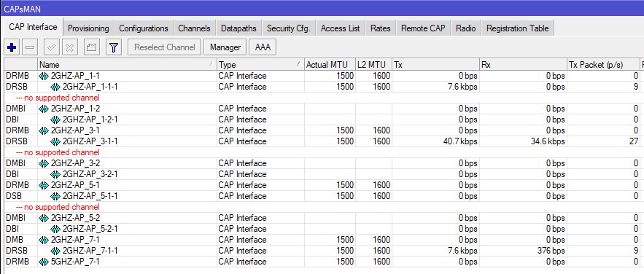Select the 2GHZ-AP_1-1 name cell
The height and width of the screenshot is (274, 644).
[127, 76]
